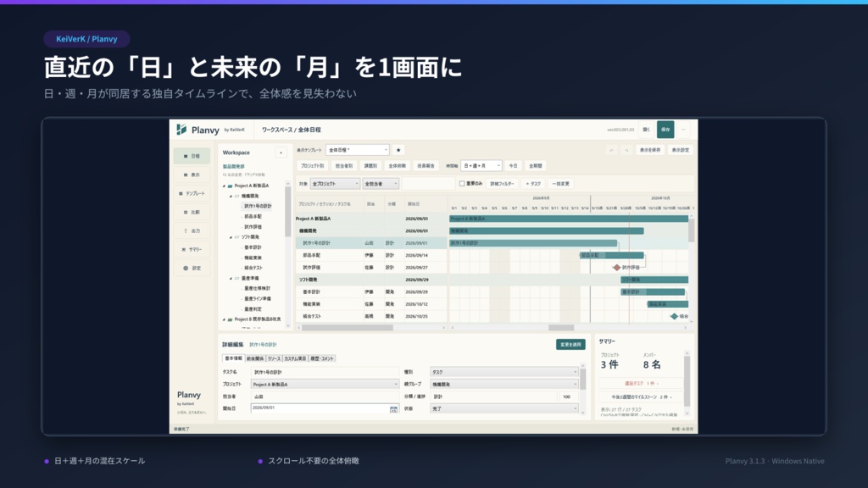Open the more options ellipsis button

[x=683, y=130]
